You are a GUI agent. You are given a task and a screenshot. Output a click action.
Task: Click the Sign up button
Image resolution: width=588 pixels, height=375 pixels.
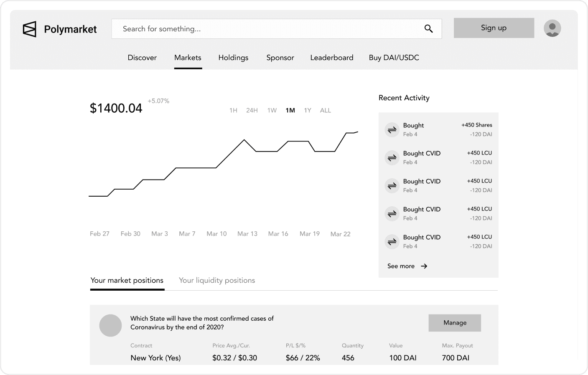pyautogui.click(x=494, y=28)
